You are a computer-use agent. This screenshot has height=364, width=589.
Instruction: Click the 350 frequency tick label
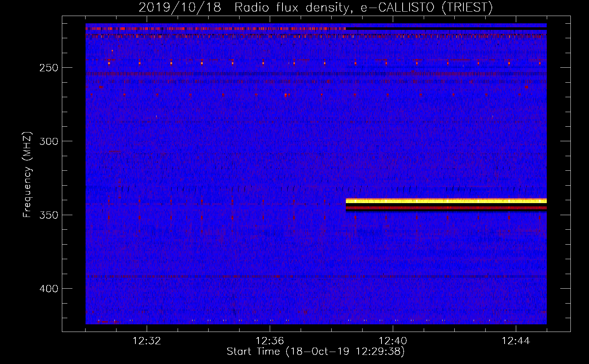49,215
